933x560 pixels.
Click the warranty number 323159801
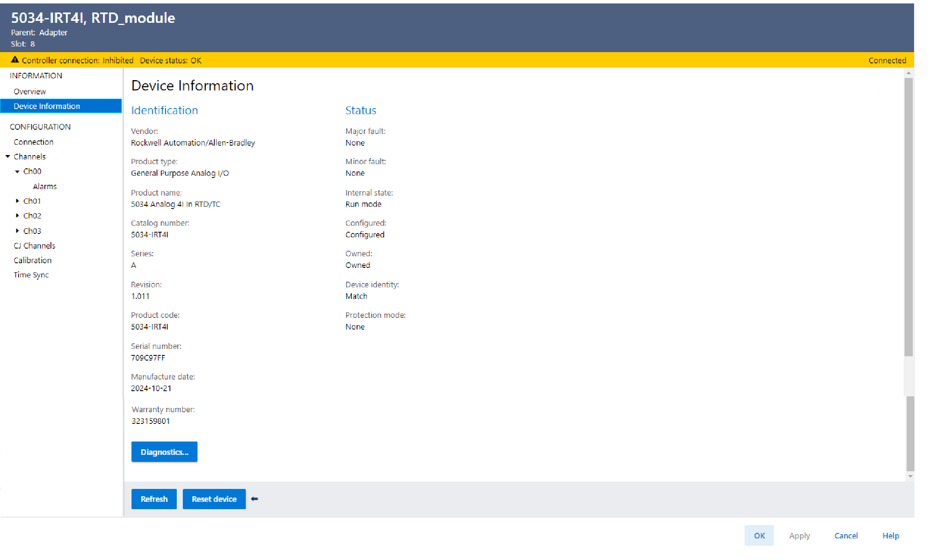pos(150,421)
